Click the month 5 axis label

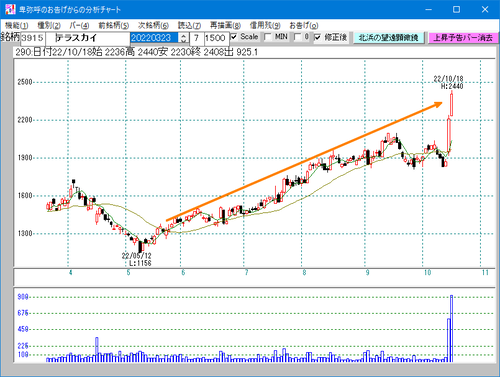pyautogui.click(x=128, y=273)
